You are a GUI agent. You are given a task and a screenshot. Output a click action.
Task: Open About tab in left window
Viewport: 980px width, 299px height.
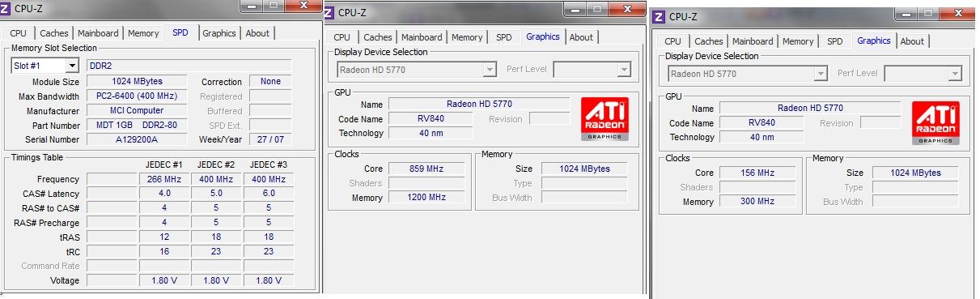pyautogui.click(x=257, y=33)
